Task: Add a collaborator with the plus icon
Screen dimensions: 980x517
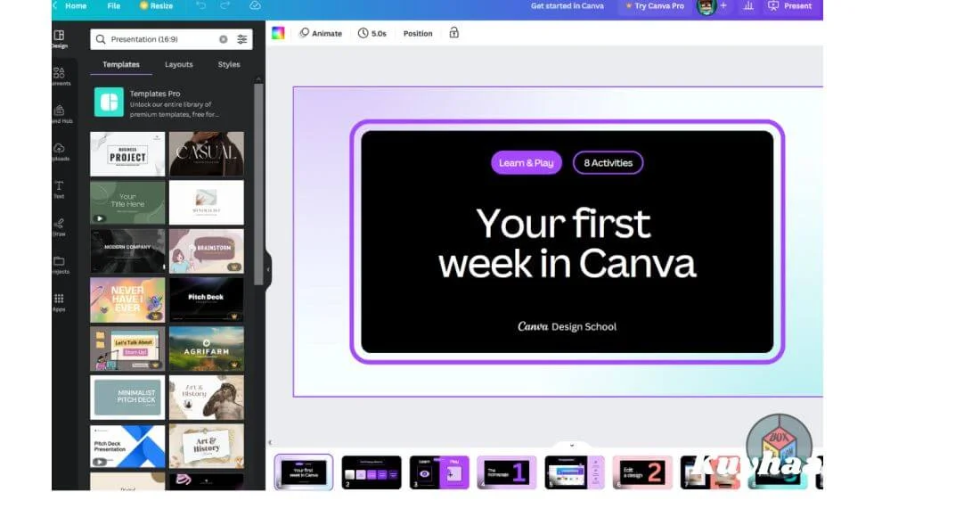Action: 723,5
